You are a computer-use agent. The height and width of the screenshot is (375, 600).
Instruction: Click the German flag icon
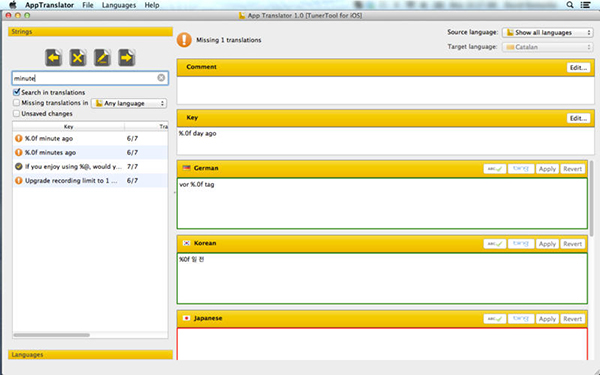coord(186,168)
